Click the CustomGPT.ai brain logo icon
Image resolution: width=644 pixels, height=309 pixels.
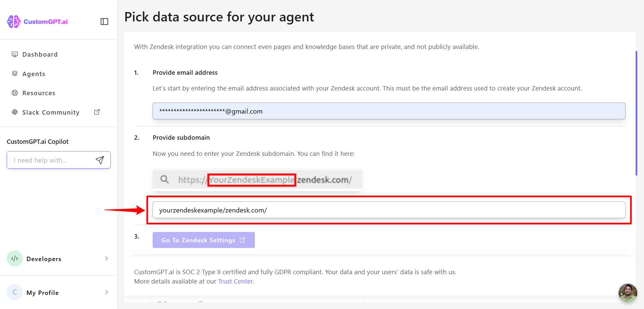tap(14, 21)
